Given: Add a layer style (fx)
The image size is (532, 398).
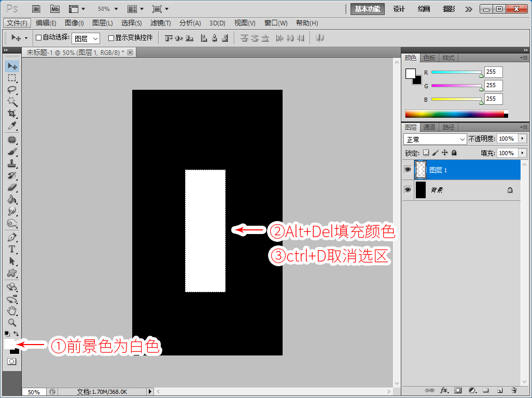Looking at the screenshot, I should (444, 390).
